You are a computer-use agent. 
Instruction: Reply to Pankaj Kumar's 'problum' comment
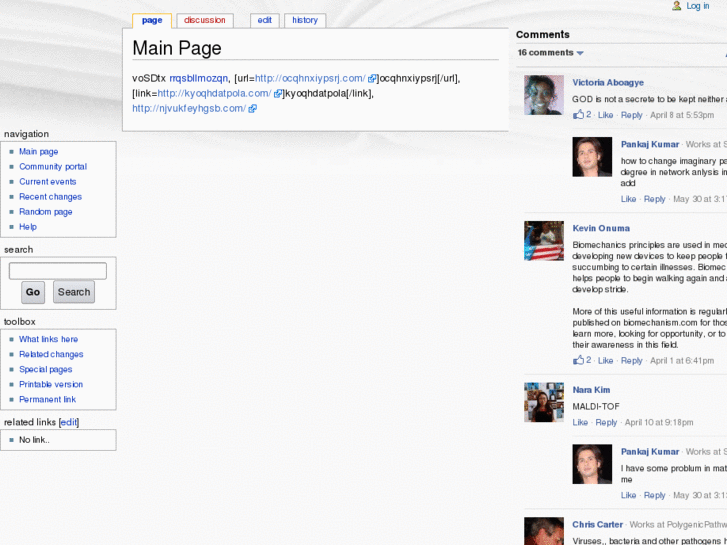[655, 495]
